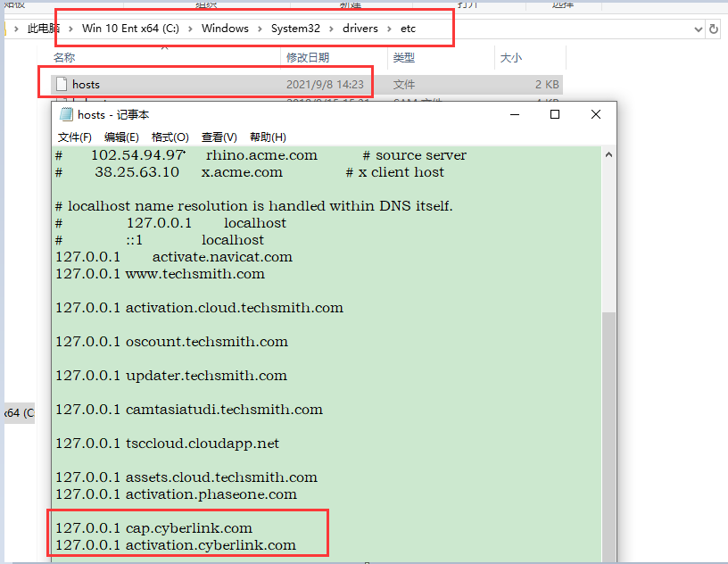Click the localhost name resolution comment line
Viewport: 728px width, 564px height.
[254, 206]
